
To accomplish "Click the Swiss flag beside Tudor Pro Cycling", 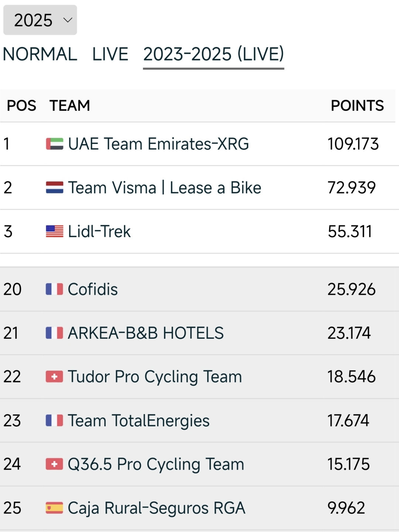I will tap(54, 377).
